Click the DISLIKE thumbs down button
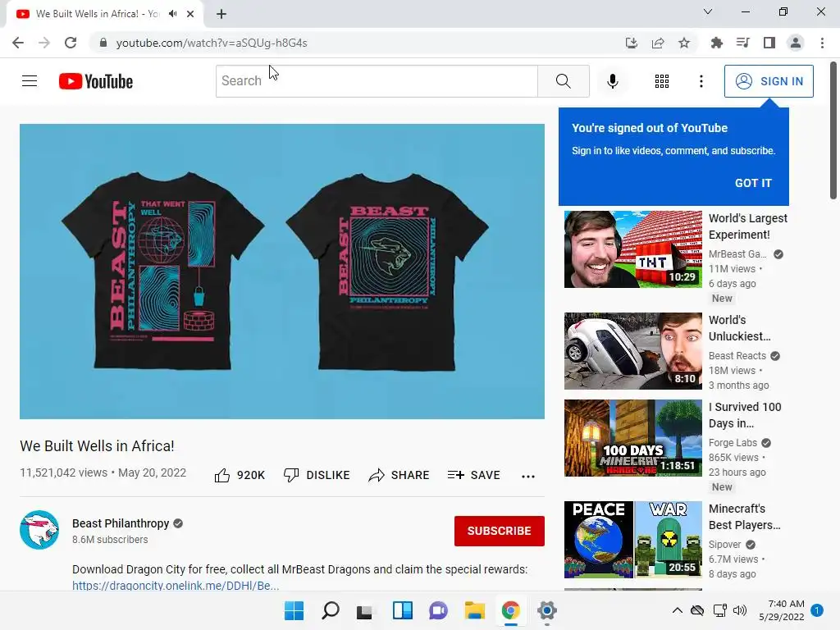This screenshot has width=840, height=630. pyautogui.click(x=317, y=475)
